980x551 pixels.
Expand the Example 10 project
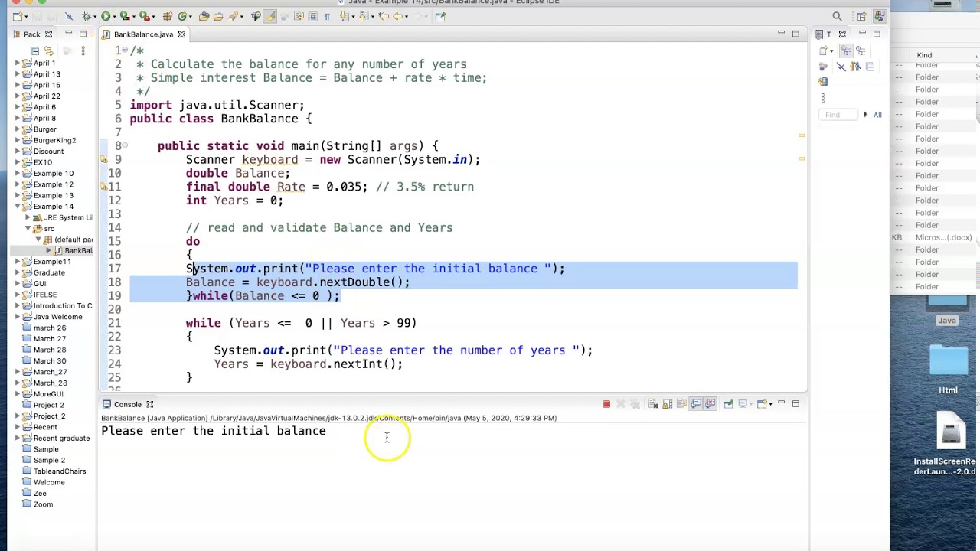(x=18, y=174)
